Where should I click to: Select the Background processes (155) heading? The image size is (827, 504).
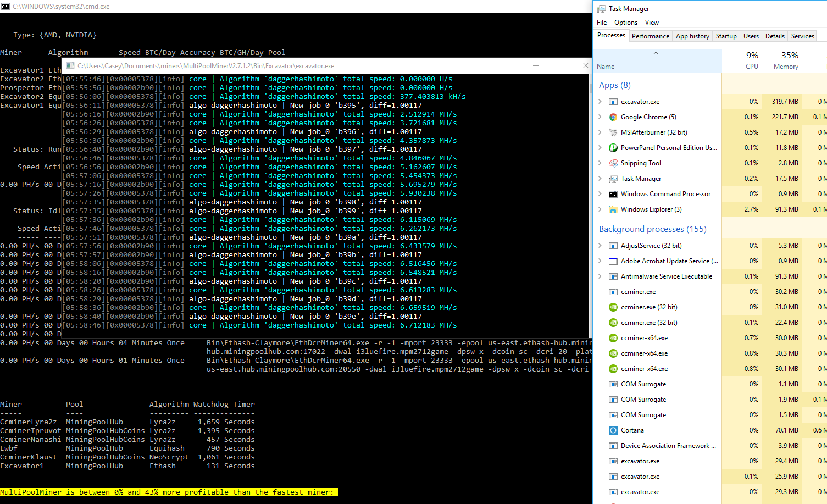point(652,229)
